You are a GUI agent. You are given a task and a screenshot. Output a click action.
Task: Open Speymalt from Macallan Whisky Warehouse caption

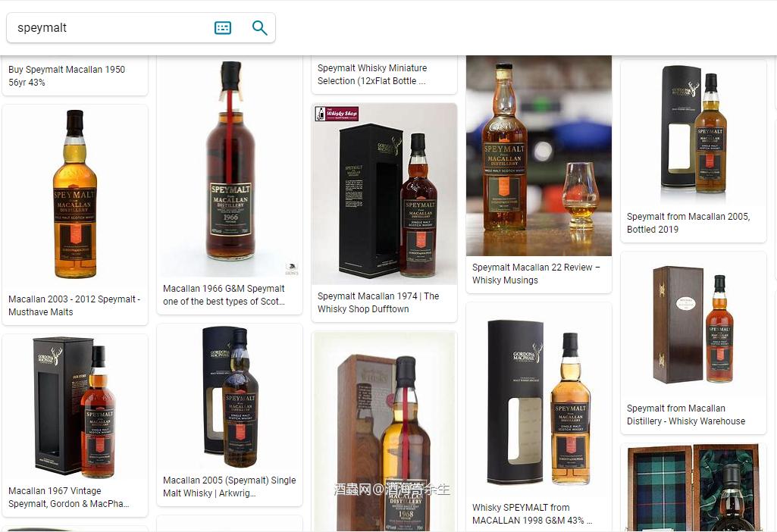tap(686, 415)
